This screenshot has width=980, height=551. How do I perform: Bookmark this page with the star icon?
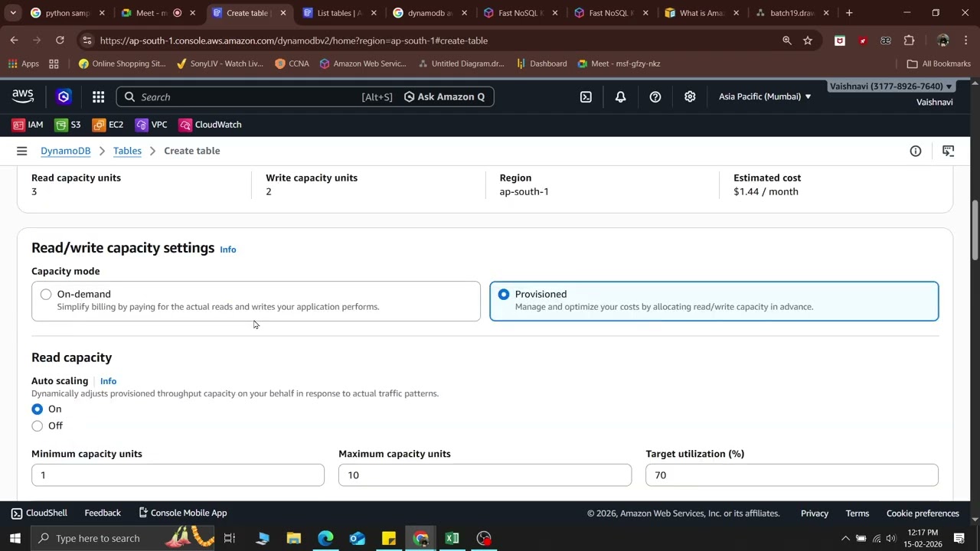point(808,41)
